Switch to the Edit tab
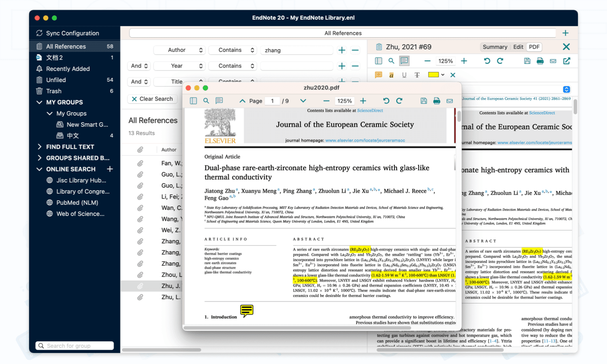607x364 pixels. [518, 47]
